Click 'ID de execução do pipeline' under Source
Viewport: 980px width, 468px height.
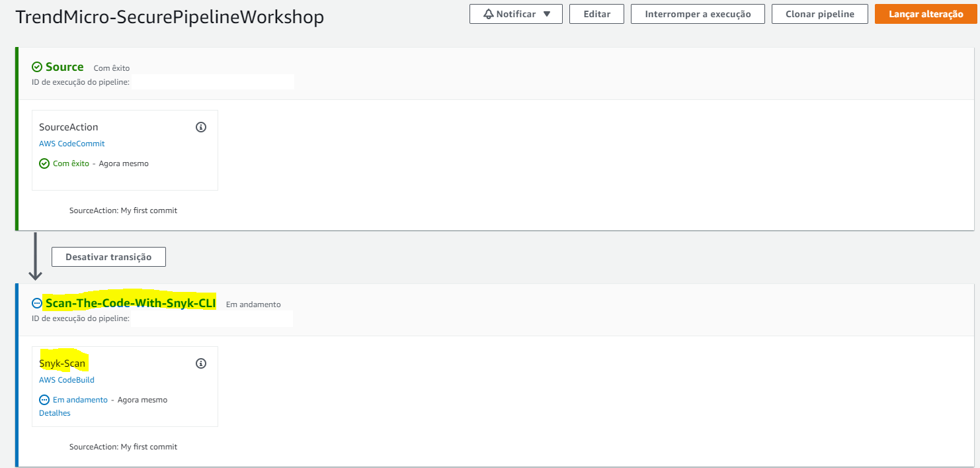pos(81,82)
